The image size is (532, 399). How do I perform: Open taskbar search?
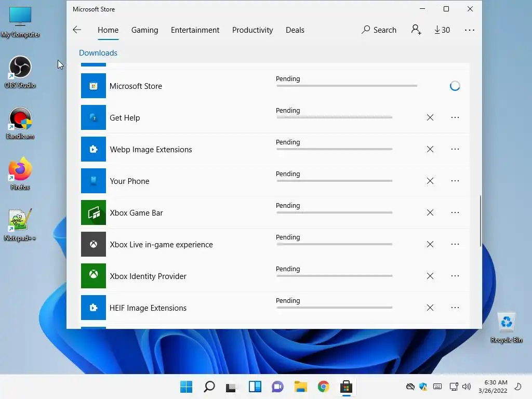(x=209, y=387)
